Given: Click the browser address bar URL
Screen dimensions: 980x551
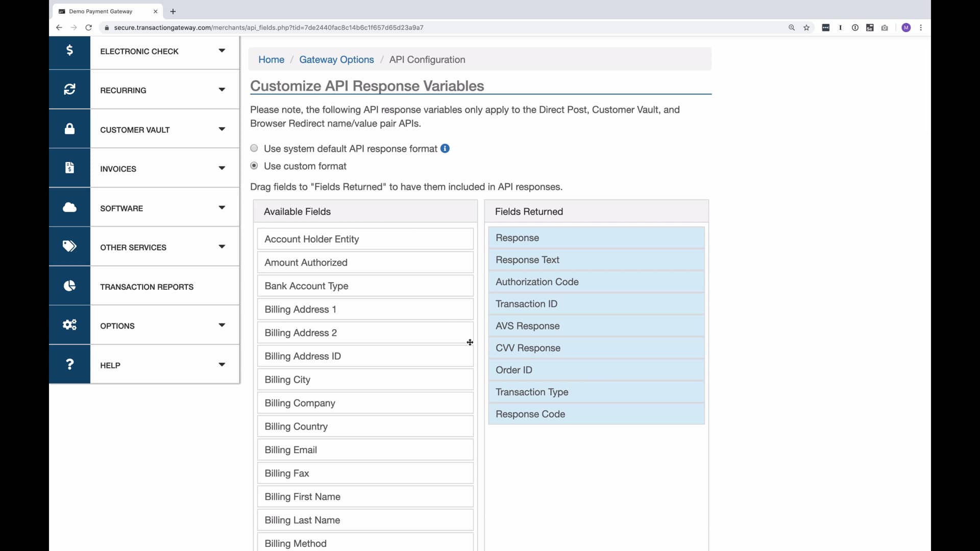Looking at the screenshot, I should [268, 28].
